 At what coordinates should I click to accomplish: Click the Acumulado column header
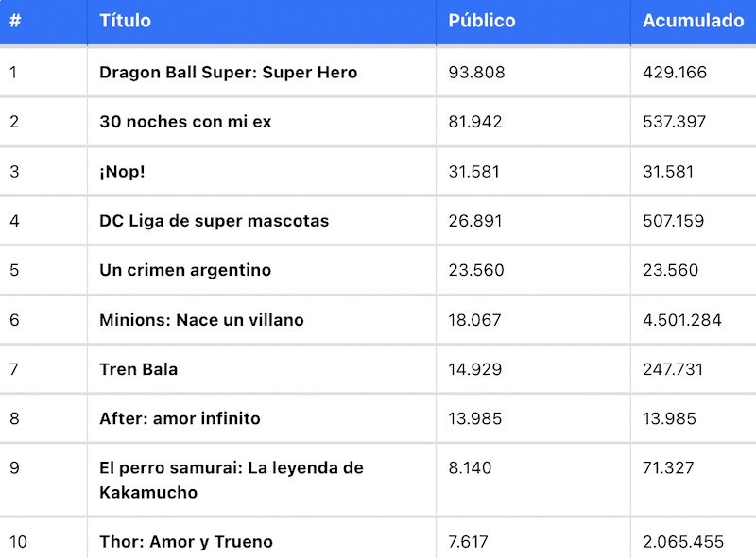pos(694,21)
